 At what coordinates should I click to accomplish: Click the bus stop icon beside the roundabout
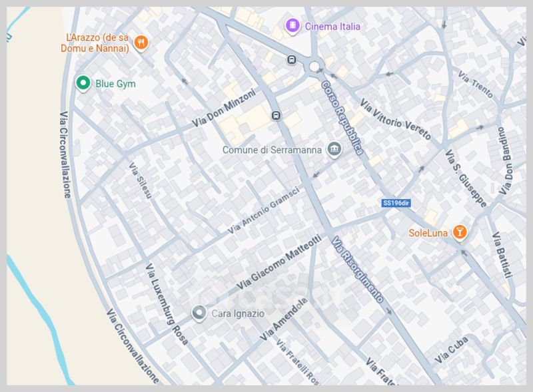[291, 60]
